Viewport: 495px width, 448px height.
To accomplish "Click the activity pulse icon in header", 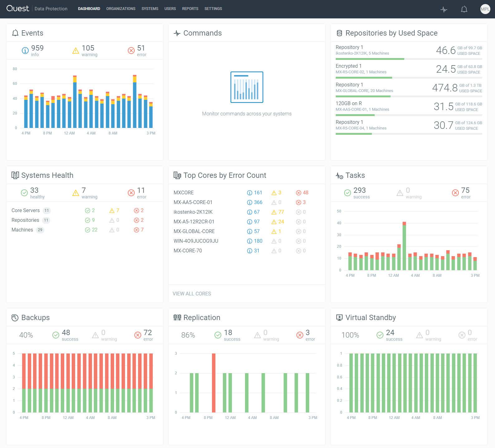I will pos(444,9).
